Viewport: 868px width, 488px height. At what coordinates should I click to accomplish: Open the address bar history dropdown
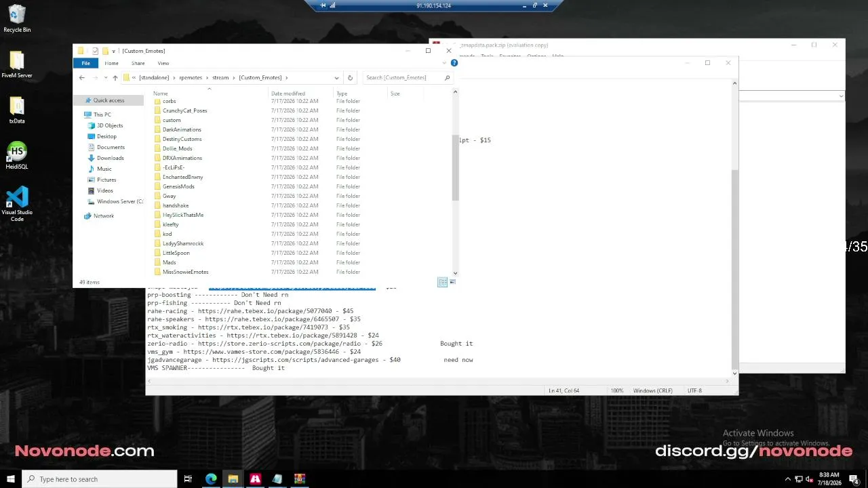pos(336,78)
